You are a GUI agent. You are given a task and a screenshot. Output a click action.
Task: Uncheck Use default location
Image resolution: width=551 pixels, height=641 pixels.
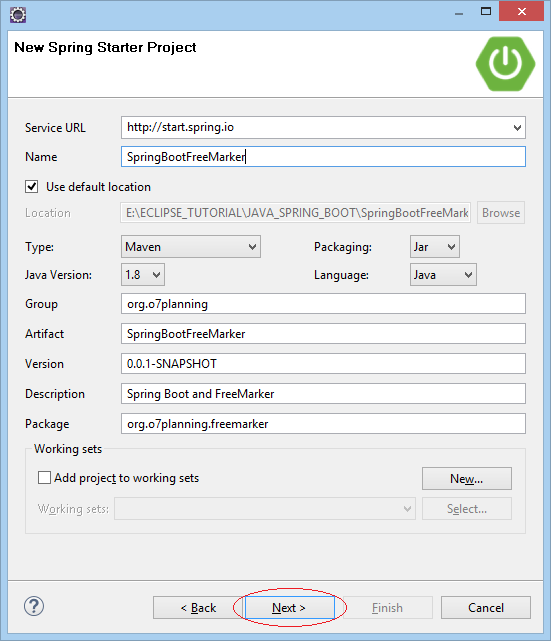tap(32, 187)
